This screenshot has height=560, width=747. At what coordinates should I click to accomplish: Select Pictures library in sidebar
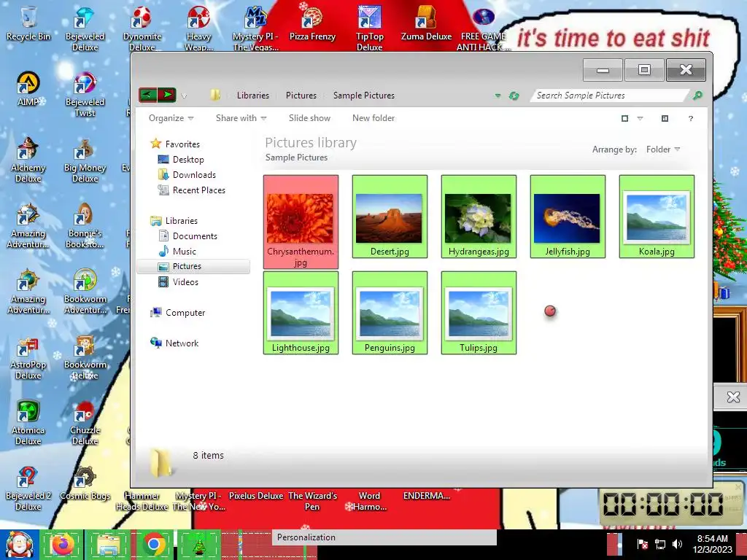pos(193,266)
